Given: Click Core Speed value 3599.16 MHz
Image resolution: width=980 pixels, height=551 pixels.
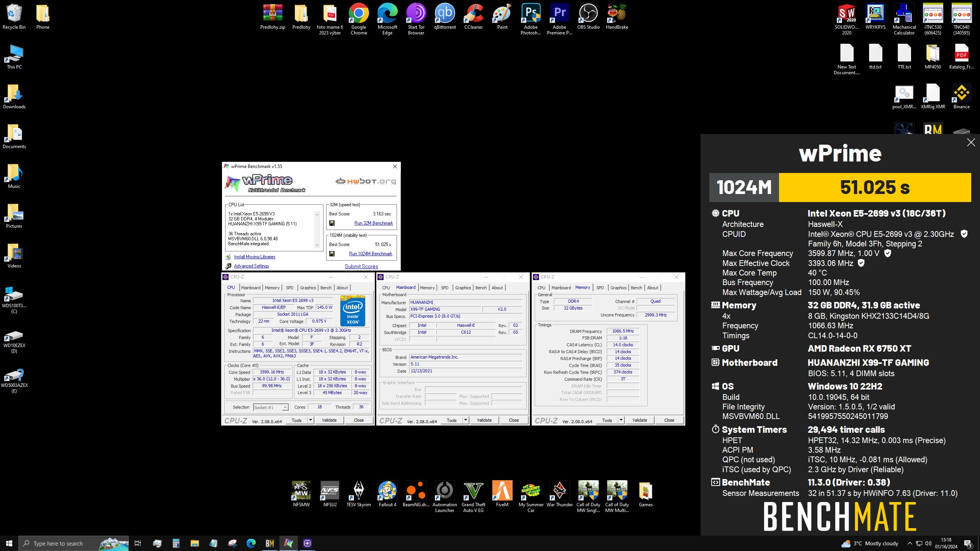Looking at the screenshot, I should tap(272, 372).
